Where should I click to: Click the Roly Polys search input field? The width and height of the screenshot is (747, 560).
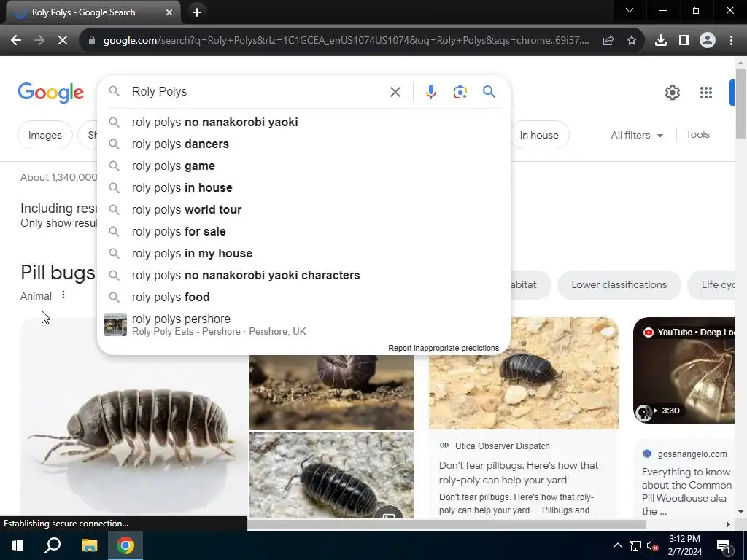pyautogui.click(x=258, y=91)
